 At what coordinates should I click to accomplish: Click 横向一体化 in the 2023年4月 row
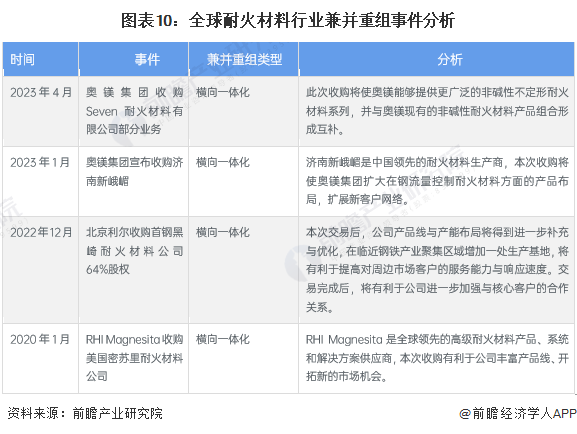pyautogui.click(x=223, y=92)
